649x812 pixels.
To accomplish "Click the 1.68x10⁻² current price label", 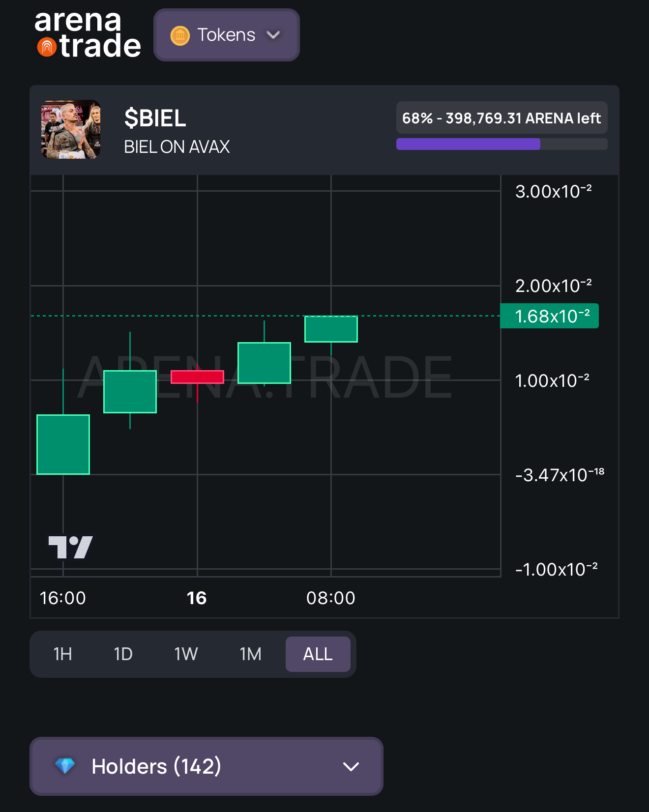I will click(549, 316).
